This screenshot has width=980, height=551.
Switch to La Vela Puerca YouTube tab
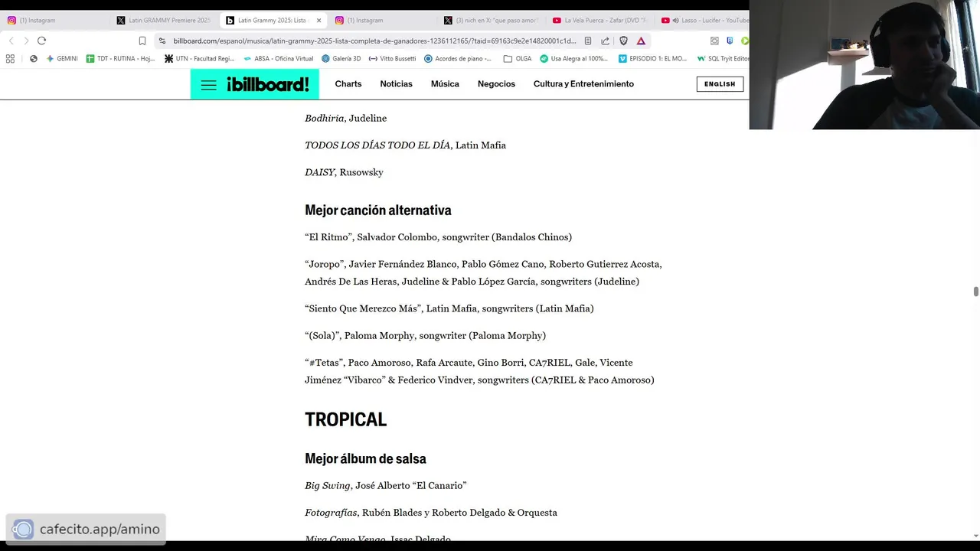[600, 21]
